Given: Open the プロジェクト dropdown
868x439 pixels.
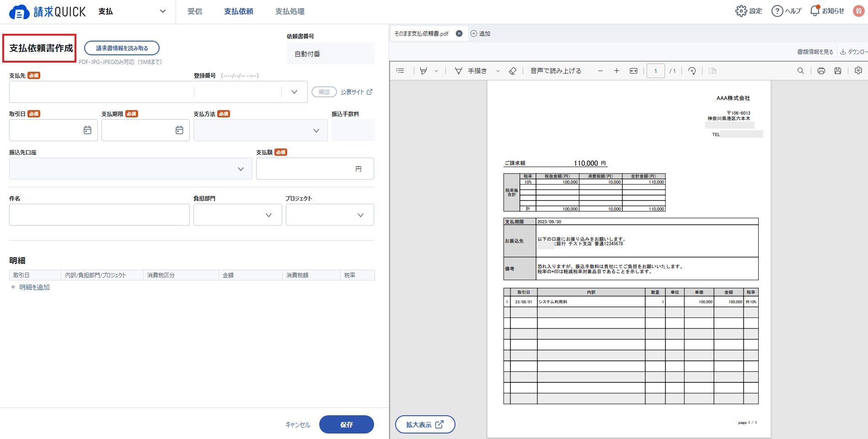Looking at the screenshot, I should tap(330, 215).
